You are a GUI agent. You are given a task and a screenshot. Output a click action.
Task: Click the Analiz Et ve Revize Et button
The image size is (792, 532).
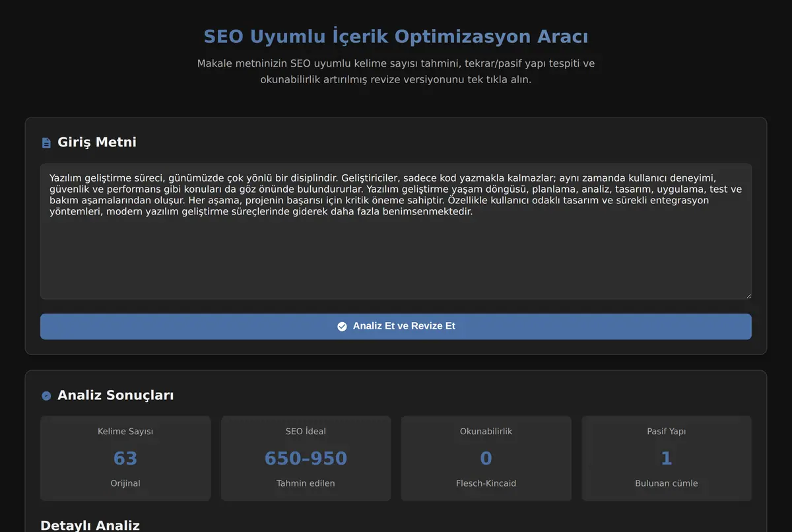point(396,327)
